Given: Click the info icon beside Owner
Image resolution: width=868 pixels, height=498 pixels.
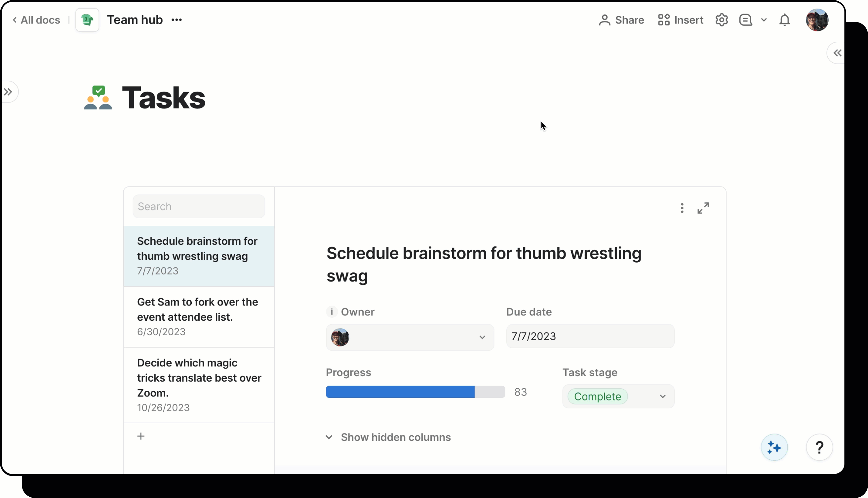Looking at the screenshot, I should click(331, 311).
